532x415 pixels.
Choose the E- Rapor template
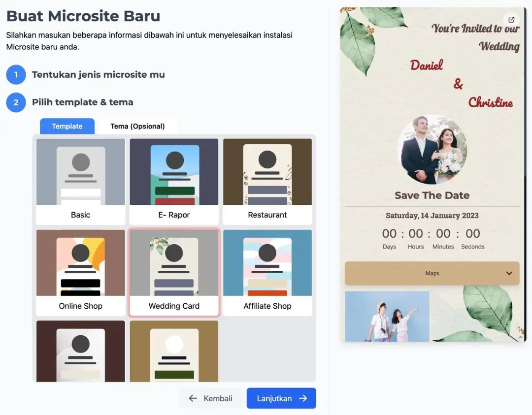click(174, 181)
